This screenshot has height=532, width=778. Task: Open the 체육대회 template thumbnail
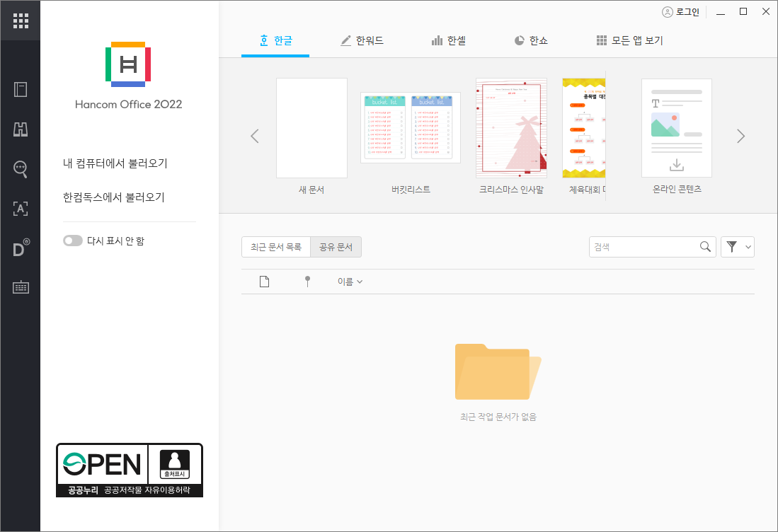(x=584, y=128)
